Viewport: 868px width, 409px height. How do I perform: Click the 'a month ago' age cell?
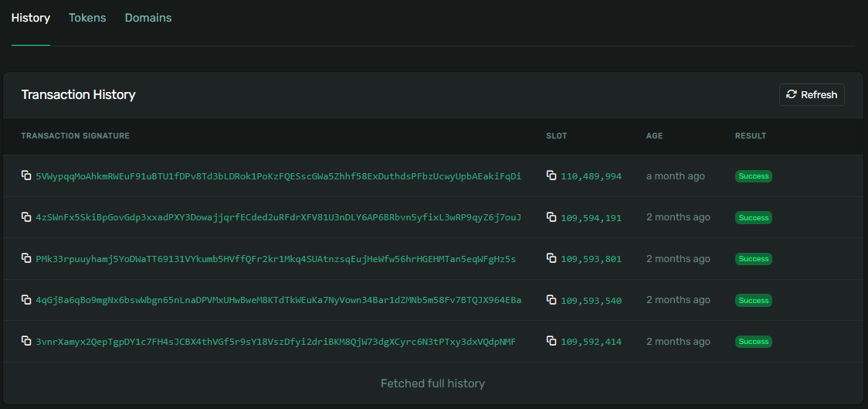click(676, 176)
